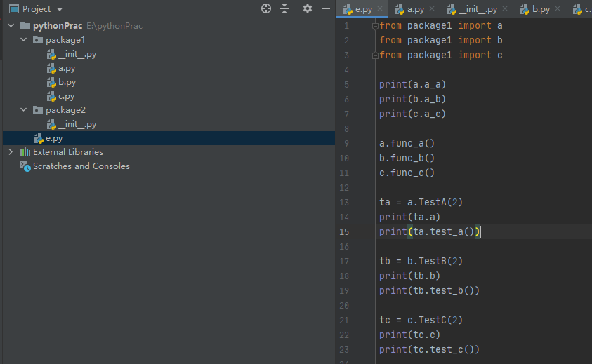Click 'tc = c.TestC(2)' line

pyautogui.click(x=421, y=320)
